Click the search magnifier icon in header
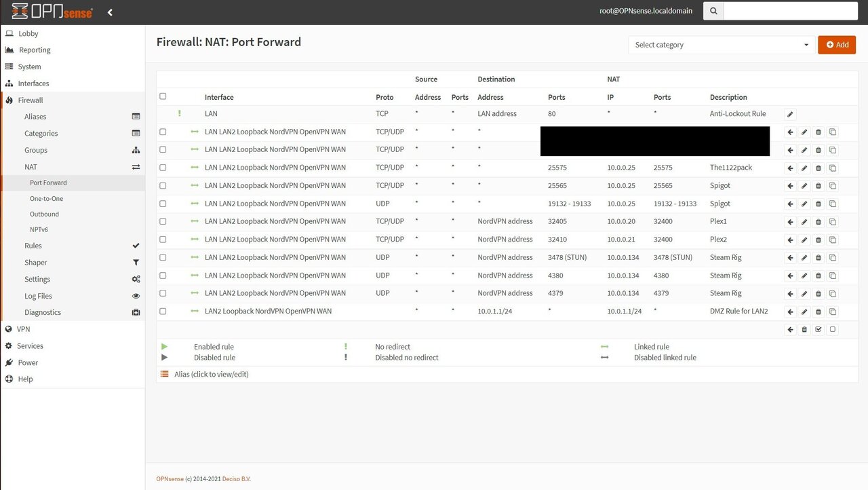 coord(713,11)
